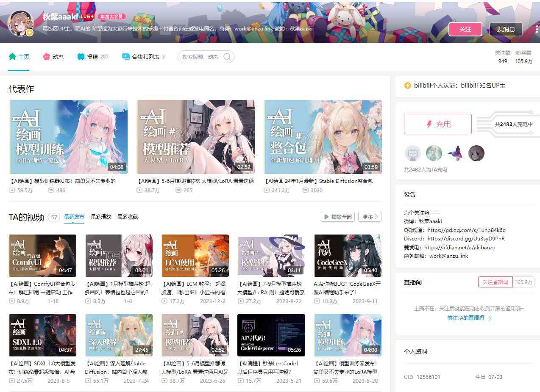Screen dimensions: 540x392
Task: Click play count icon under 341.3万 video
Action: pos(267,190)
